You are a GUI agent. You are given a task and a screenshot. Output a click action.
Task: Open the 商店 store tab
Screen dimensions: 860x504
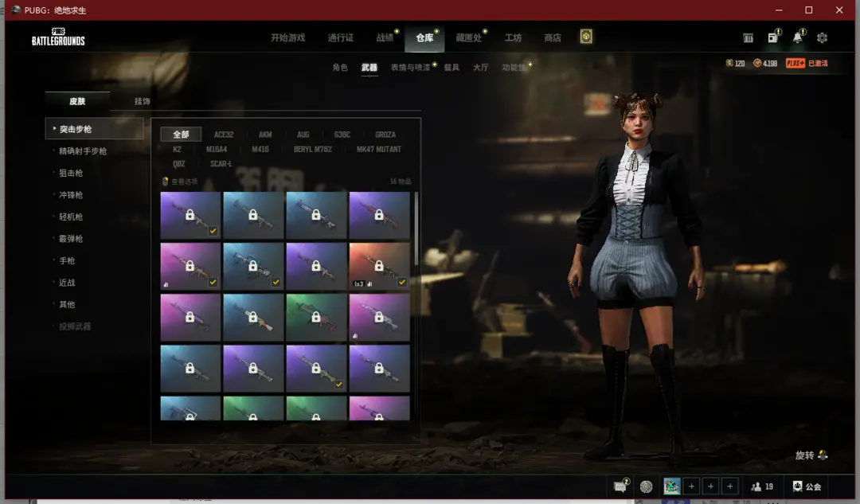pyautogui.click(x=553, y=38)
